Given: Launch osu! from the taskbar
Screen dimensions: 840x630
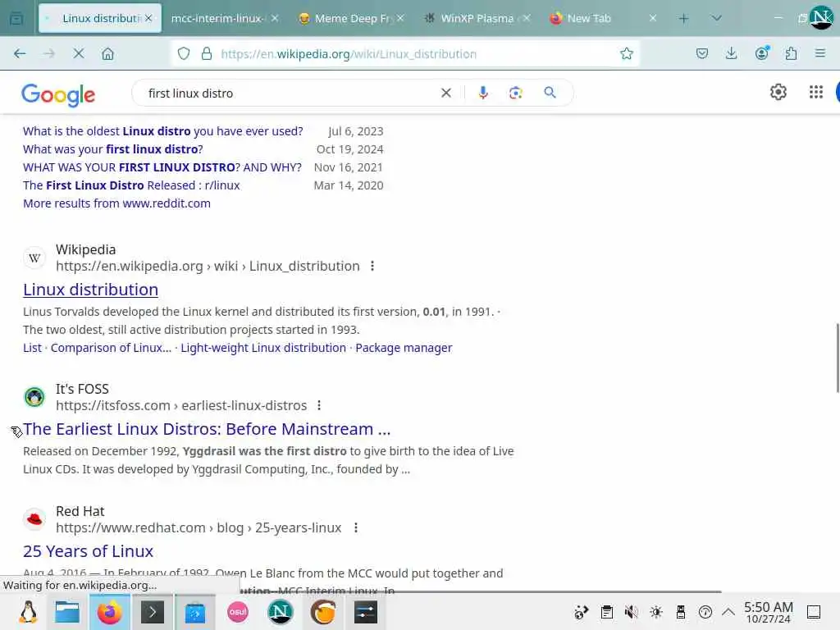Looking at the screenshot, I should click(x=238, y=612).
